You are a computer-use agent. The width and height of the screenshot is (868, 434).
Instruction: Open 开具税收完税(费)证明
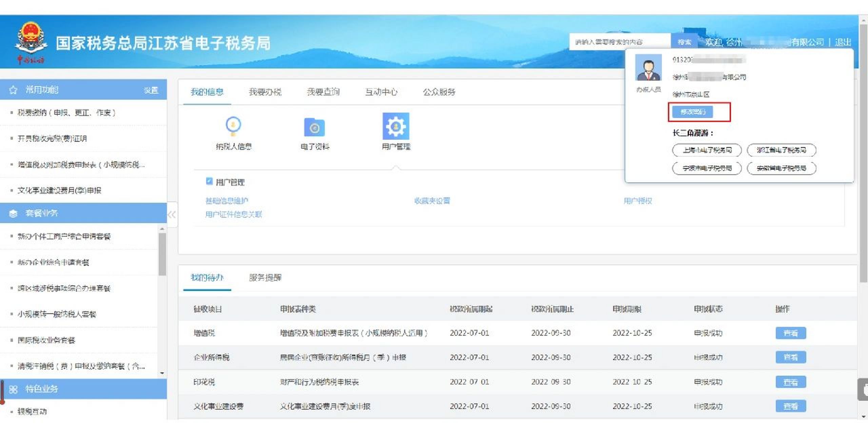(x=52, y=138)
